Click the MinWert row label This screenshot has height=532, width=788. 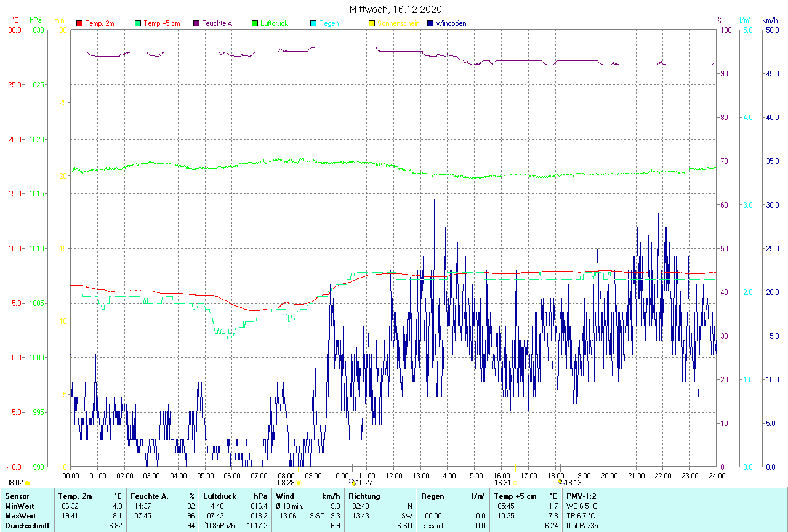tap(21, 506)
